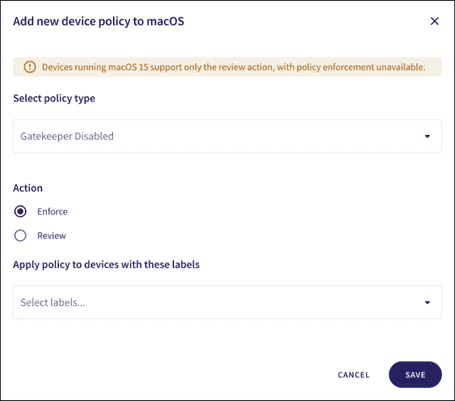
Task: Click the labels dropdown caret arrow
Action: coord(427,302)
